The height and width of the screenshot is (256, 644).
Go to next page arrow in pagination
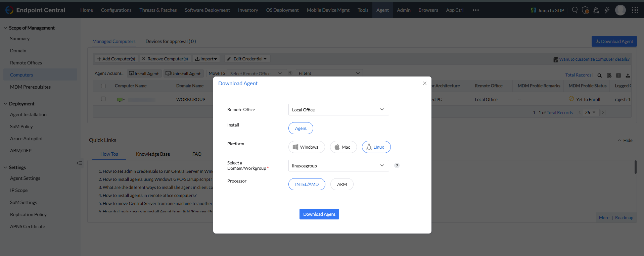(603, 112)
